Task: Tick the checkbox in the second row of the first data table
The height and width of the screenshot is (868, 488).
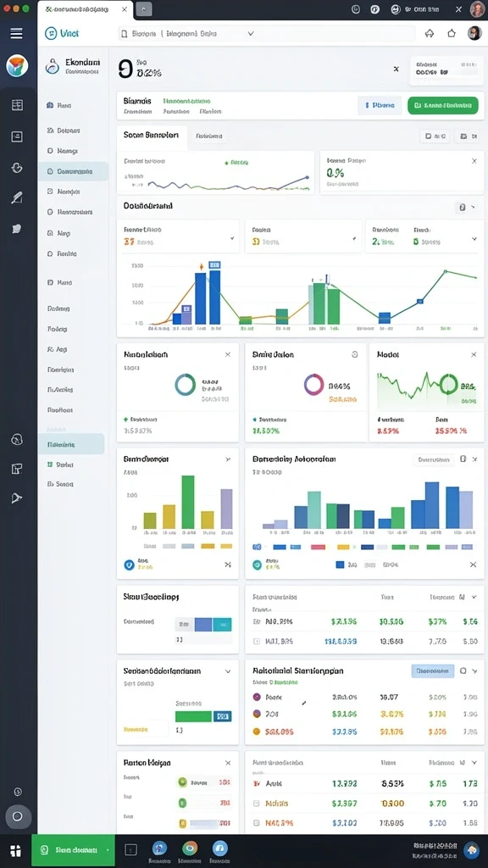Action: click(256, 642)
